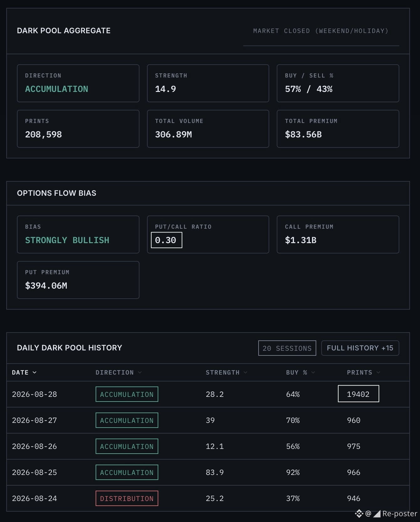Click the ACCUMULATION direction card
Screen dimensions: 420x522
[78, 83]
